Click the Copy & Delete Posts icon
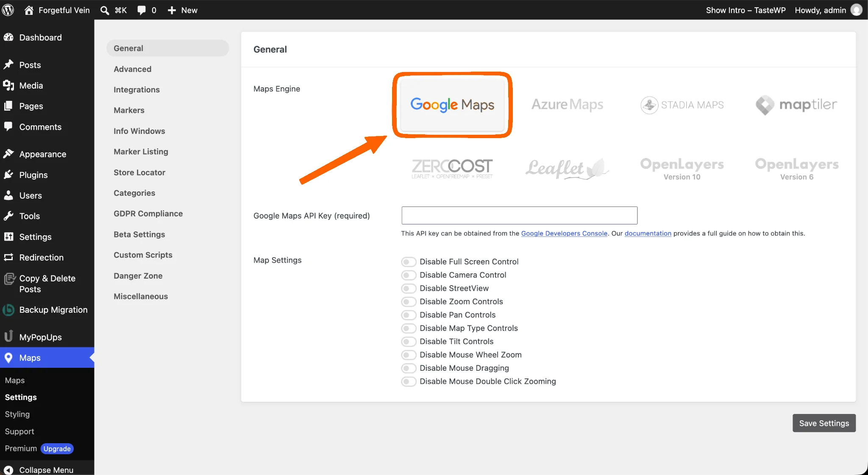The image size is (868, 475). point(9,279)
